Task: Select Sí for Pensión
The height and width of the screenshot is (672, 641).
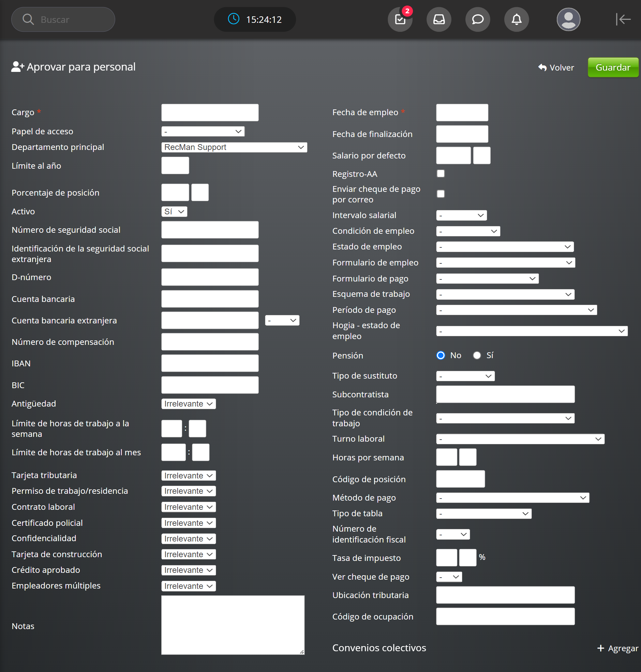Action: [477, 355]
